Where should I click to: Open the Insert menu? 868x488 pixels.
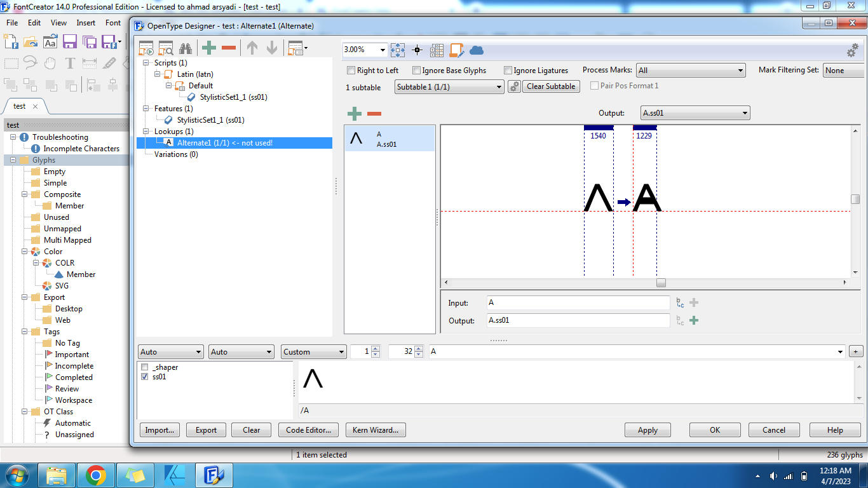point(86,23)
